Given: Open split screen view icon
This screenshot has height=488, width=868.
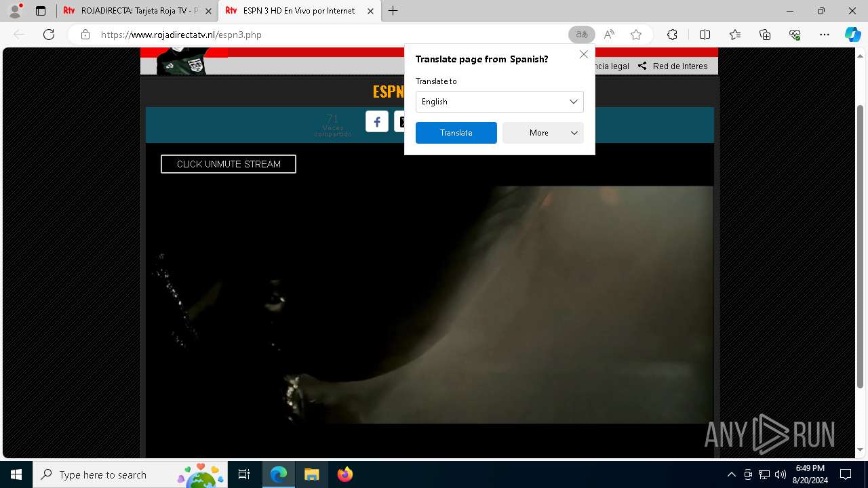Looking at the screenshot, I should 705,35.
